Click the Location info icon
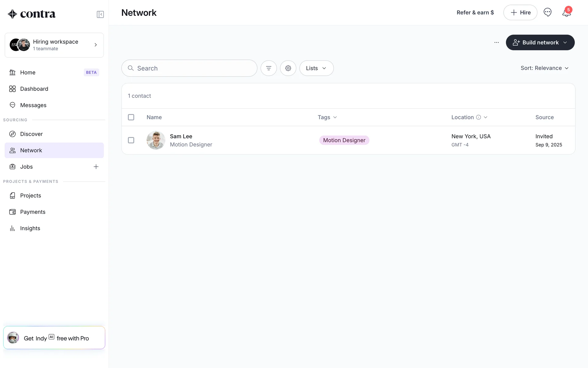 click(x=478, y=117)
